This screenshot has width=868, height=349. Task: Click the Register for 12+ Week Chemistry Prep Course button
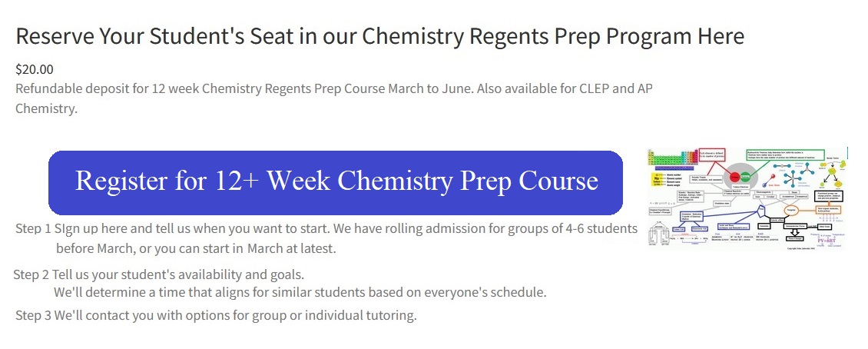(336, 182)
